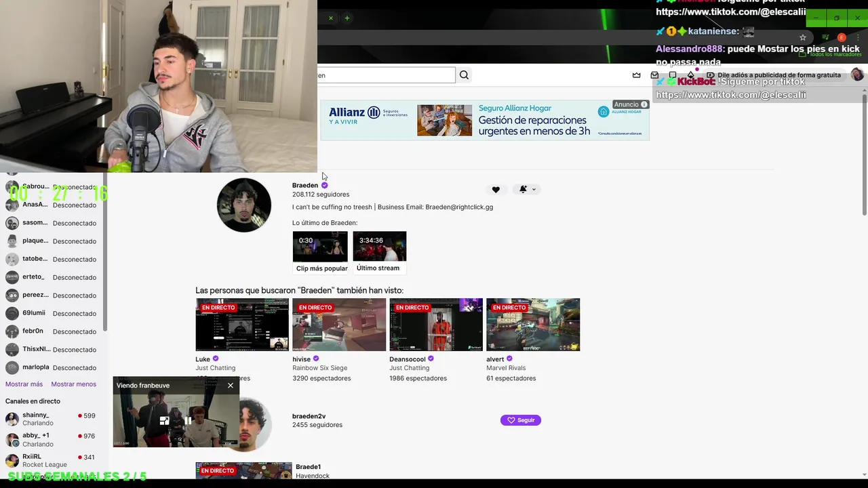Click the search text input field
868x488 pixels.
coord(387,75)
